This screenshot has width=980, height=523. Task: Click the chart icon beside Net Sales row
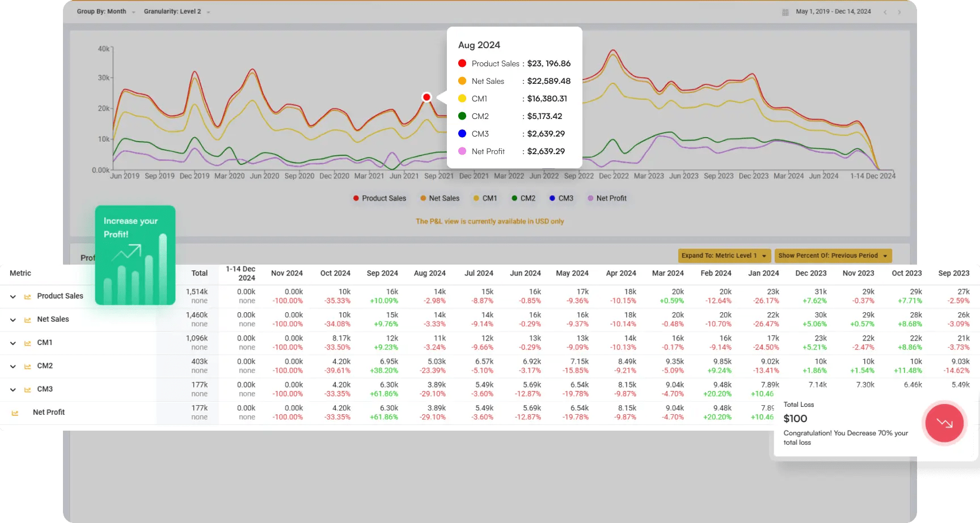(x=27, y=320)
